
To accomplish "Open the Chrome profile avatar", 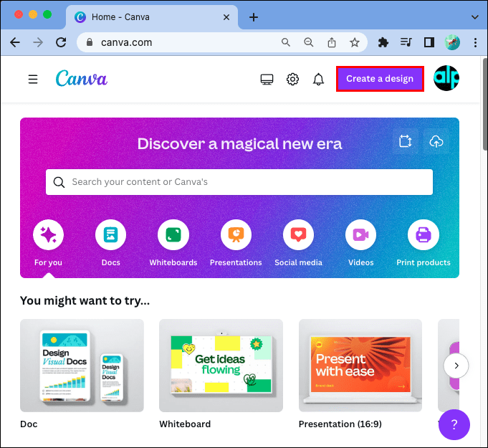I will pos(452,42).
